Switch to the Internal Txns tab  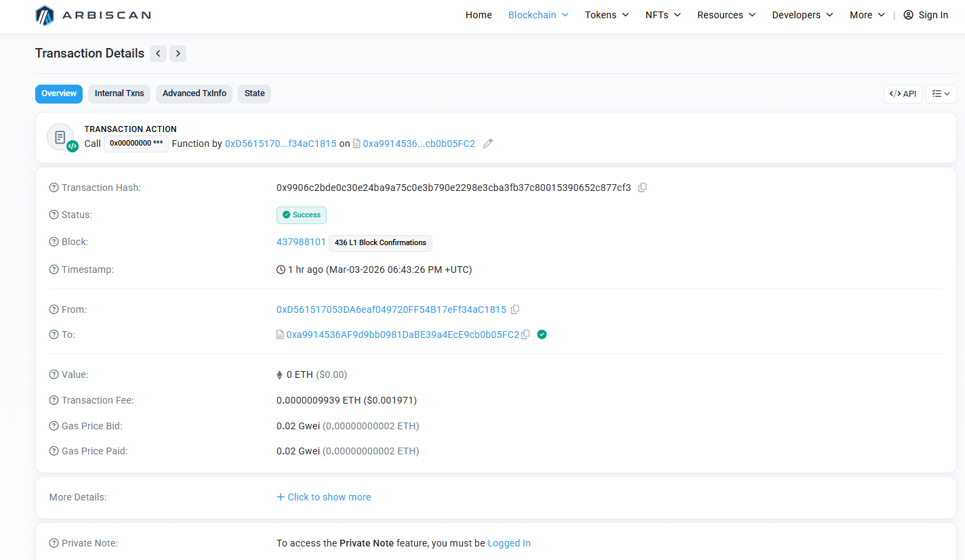(119, 93)
